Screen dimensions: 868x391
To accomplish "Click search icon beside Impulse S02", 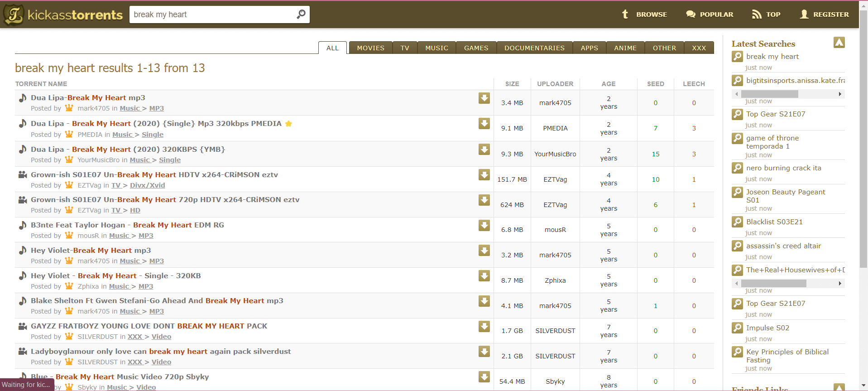I will coord(737,328).
